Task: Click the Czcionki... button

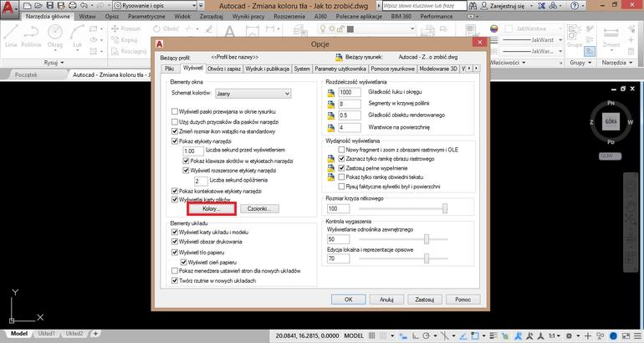Action: click(x=258, y=208)
